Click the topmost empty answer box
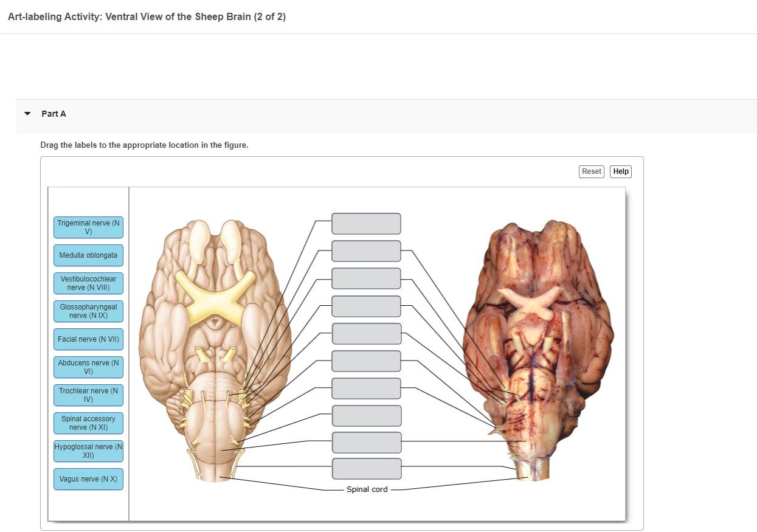The height and width of the screenshot is (532, 757). pos(366,223)
